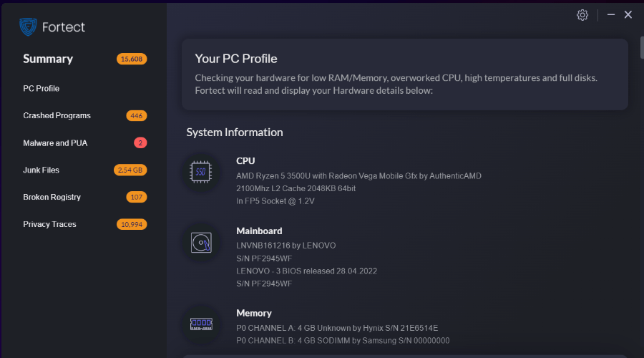This screenshot has height=358, width=644.
Task: Click the 446 crashed programs badge
Action: 137,115
